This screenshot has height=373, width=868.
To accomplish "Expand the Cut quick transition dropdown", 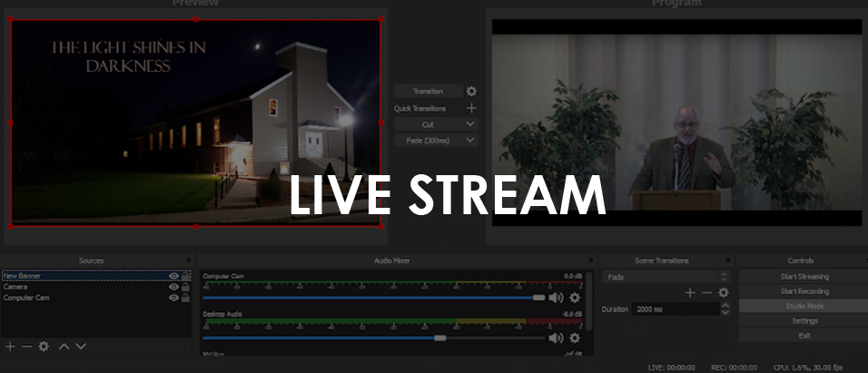I will point(470,124).
